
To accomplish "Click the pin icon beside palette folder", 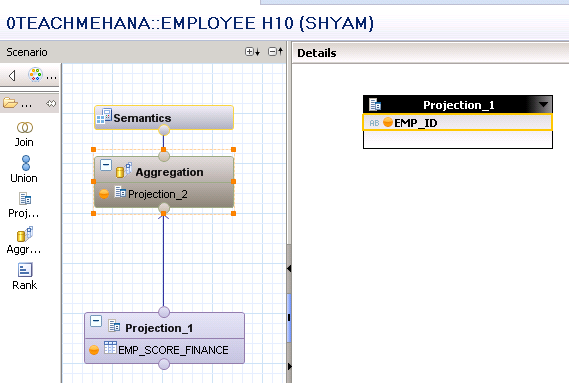I will pyautogui.click(x=51, y=104).
